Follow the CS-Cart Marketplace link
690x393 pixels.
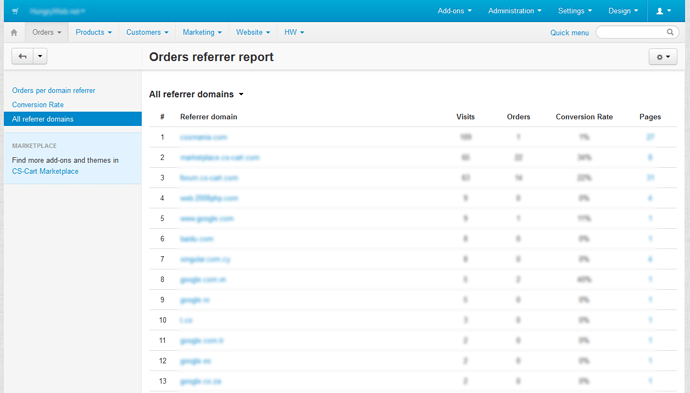45,171
